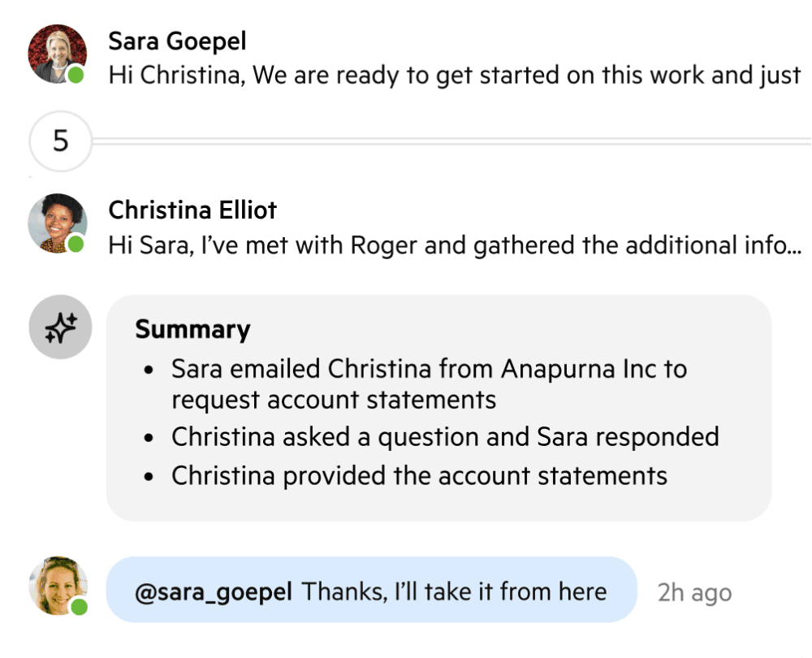This screenshot has height=658, width=812.
Task: Click the "2h ago" timestamp
Action: 694,593
